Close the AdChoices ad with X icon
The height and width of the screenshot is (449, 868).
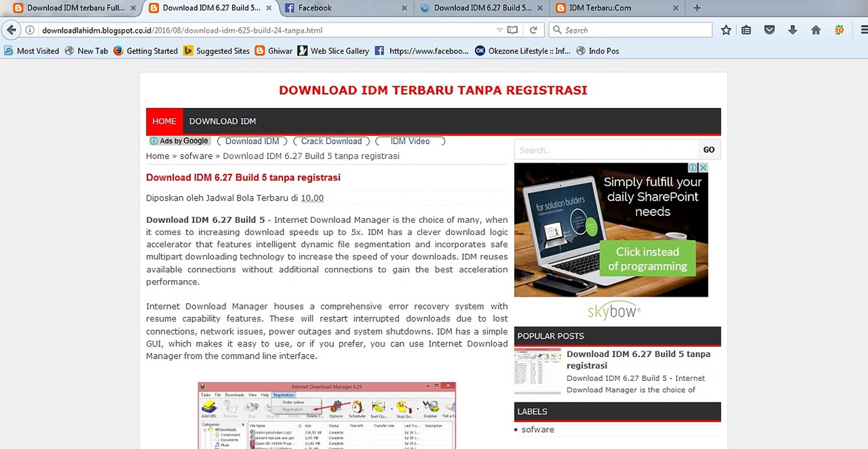(703, 168)
